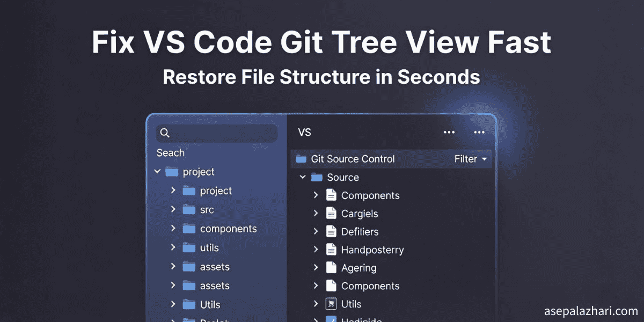Open the rightmost ellipsis menu
This screenshot has width=644, height=322.
(479, 132)
